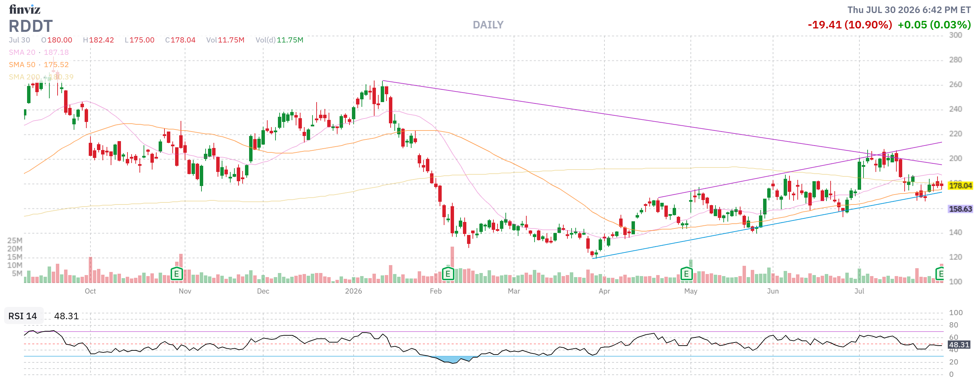The image size is (980, 385).
Task: Click the 260 label on the price axis
Action: (x=955, y=85)
